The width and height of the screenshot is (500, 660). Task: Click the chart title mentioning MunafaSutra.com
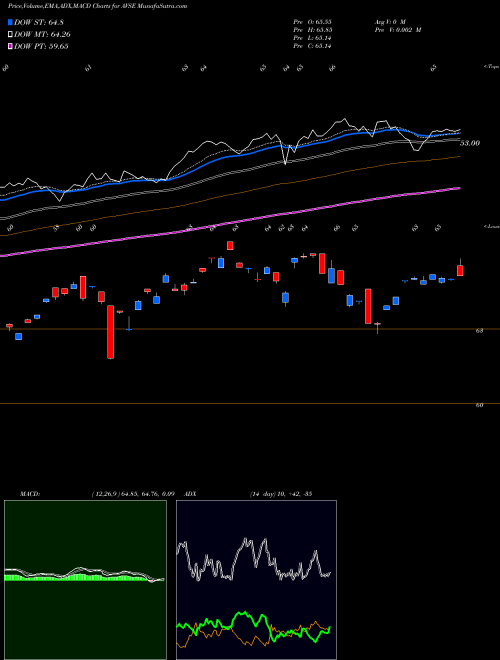coord(98,6)
